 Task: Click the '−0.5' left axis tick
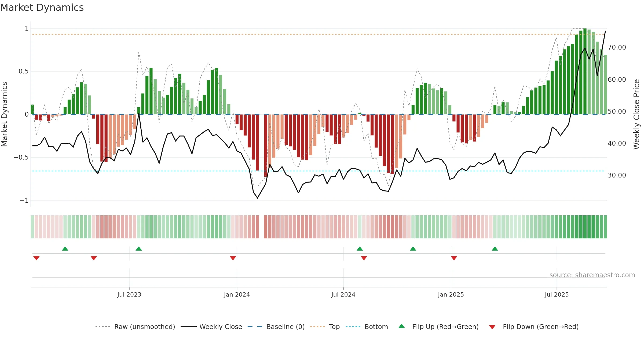(21, 157)
